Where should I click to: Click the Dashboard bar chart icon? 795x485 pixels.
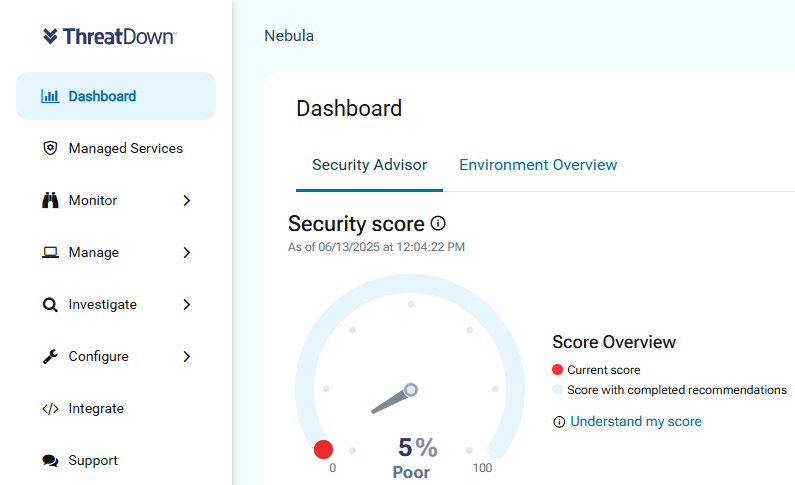point(50,96)
